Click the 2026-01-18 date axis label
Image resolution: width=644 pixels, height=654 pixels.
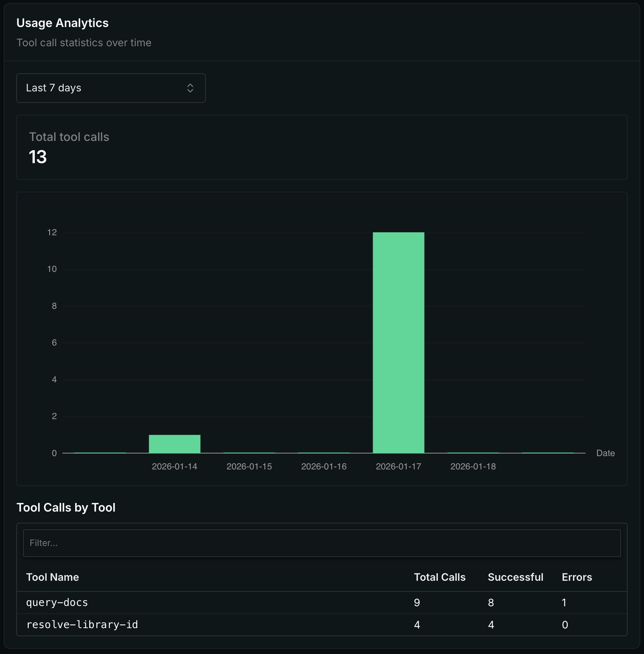coord(473,466)
